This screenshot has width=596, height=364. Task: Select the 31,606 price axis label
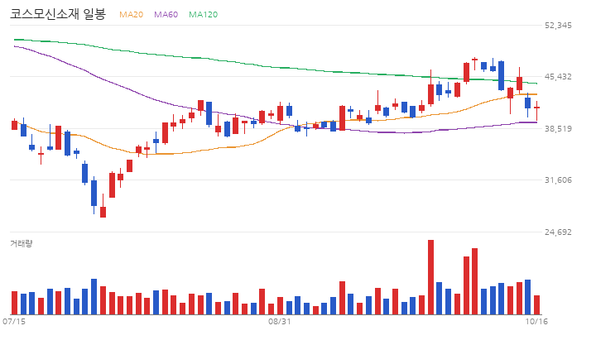coord(558,180)
